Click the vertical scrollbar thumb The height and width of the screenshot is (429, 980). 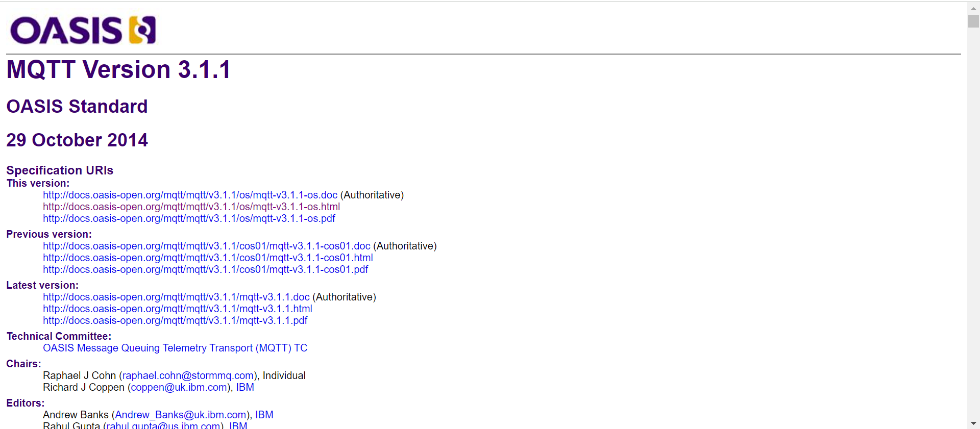click(x=973, y=21)
